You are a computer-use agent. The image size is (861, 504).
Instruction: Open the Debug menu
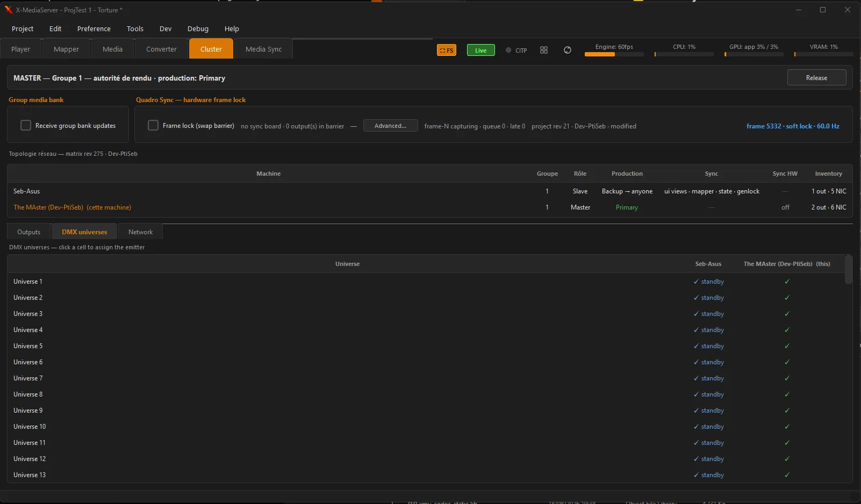(198, 28)
